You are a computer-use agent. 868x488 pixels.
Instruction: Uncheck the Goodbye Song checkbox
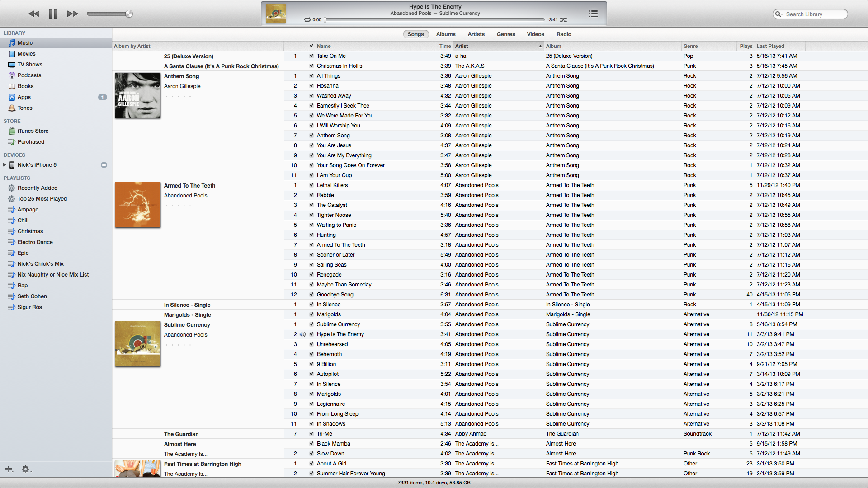(311, 295)
